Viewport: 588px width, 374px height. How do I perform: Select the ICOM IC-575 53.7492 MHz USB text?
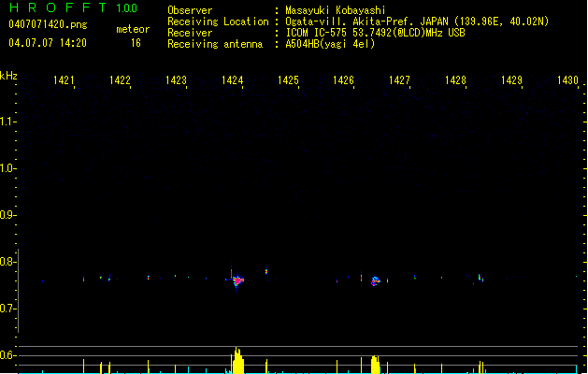click(375, 33)
